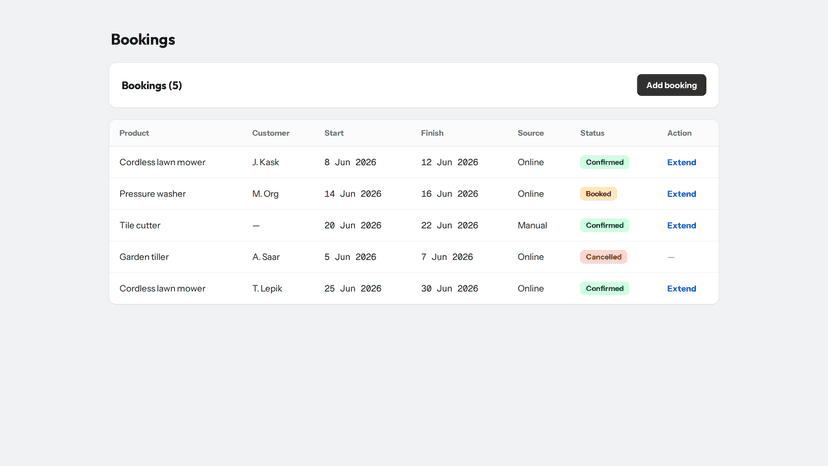Image resolution: width=828 pixels, height=466 pixels.
Task: Click the Pressure washer product cell
Action: coord(153,194)
